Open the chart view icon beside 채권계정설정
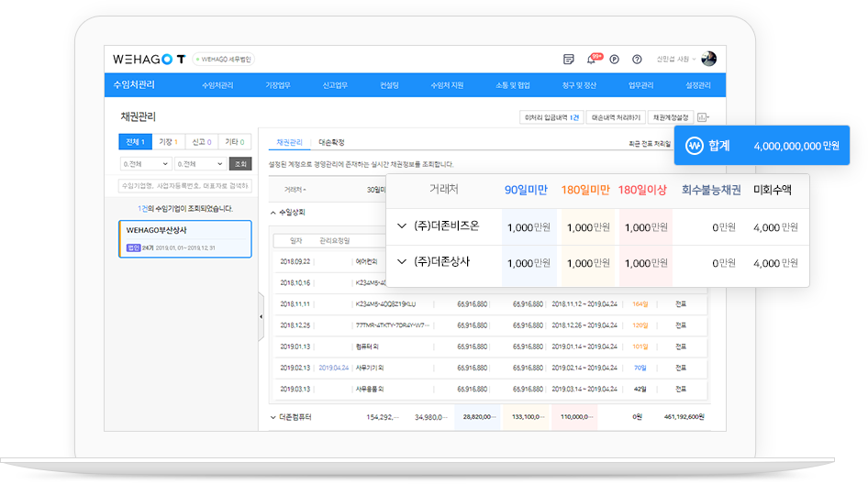Viewport: 868px width, 484px height. point(703,117)
